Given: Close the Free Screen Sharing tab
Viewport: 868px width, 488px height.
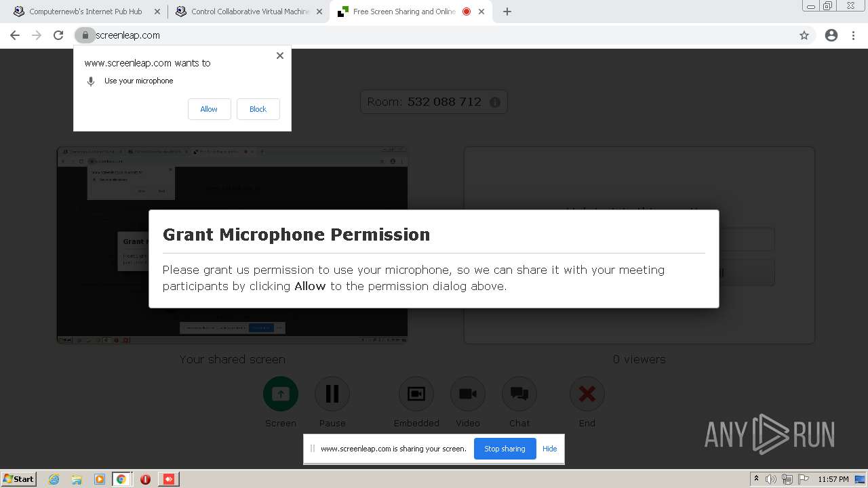Looking at the screenshot, I should (481, 12).
